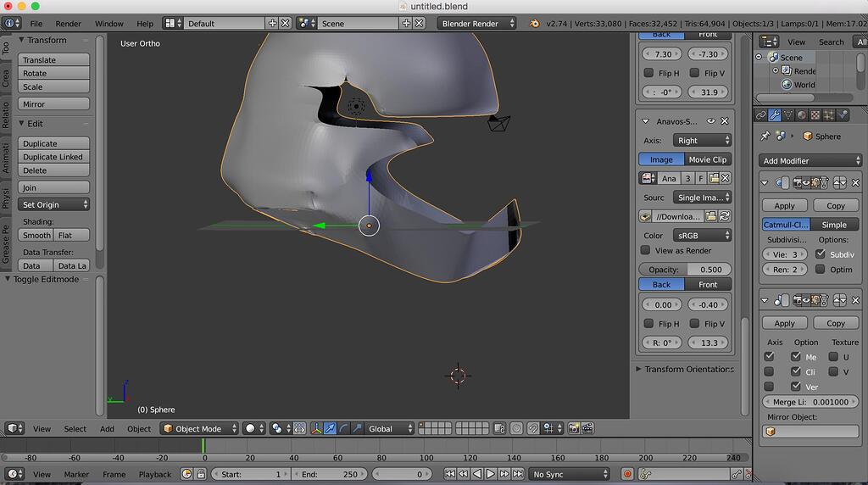Viewport: 868px width, 485px height.
Task: Open the Render menu
Action: pyautogui.click(x=68, y=23)
